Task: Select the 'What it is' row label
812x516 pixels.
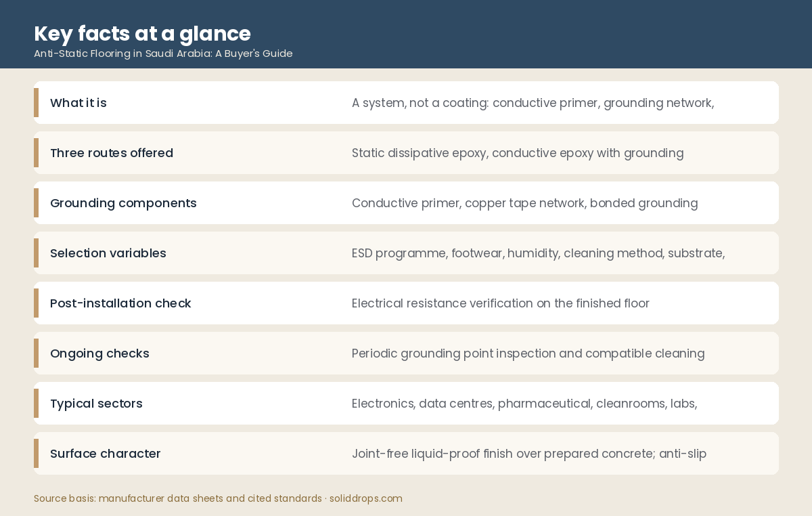Action: pos(78,103)
